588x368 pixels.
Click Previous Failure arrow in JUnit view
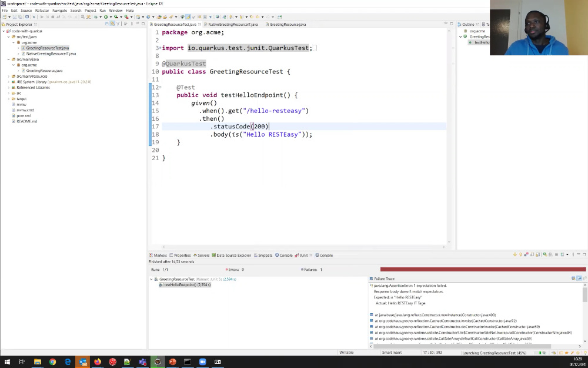[x=520, y=254]
